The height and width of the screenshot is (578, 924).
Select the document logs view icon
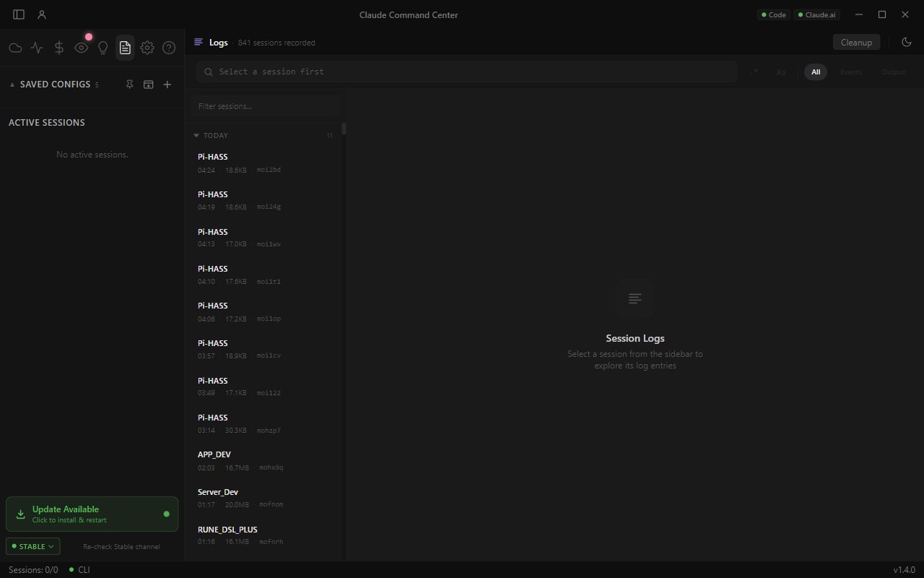[x=125, y=48]
